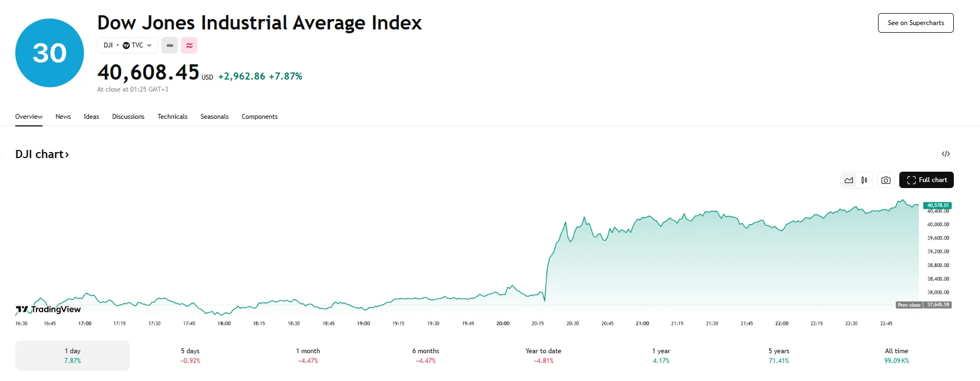Click the gray market status icon
The height and width of the screenshot is (381, 980).
point(169,45)
